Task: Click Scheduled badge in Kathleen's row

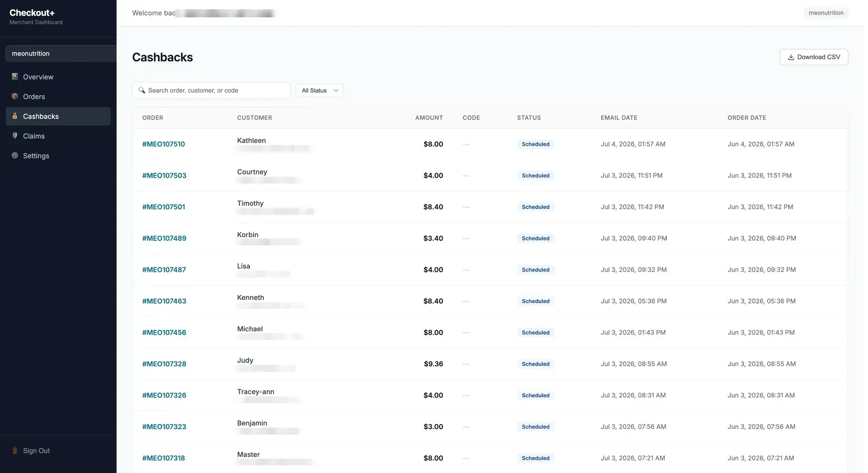Action: [536, 144]
